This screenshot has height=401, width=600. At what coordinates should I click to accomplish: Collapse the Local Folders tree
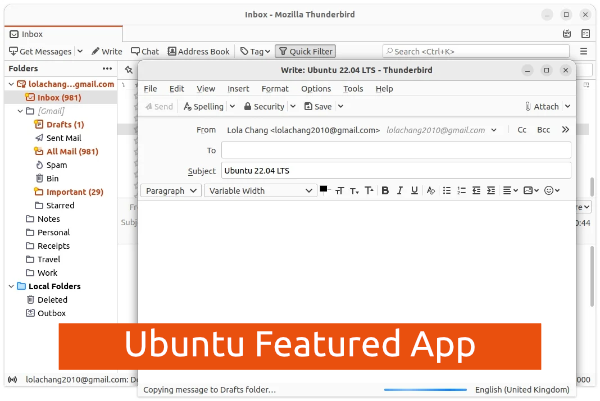coord(11,286)
